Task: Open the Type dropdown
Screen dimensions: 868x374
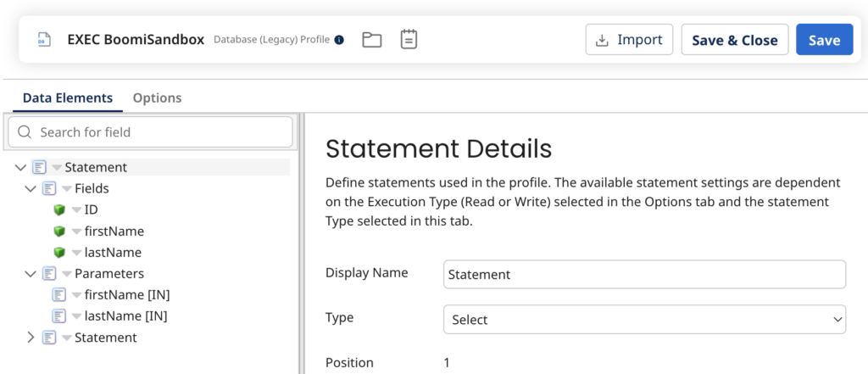Action: click(x=644, y=320)
